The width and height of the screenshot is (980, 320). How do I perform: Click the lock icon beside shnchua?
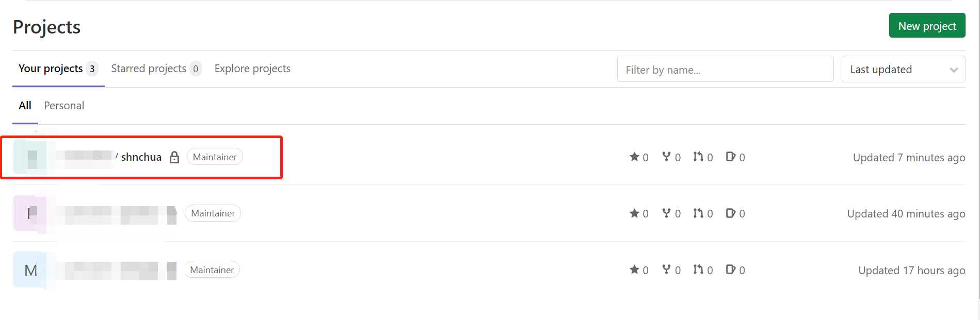[x=174, y=157]
